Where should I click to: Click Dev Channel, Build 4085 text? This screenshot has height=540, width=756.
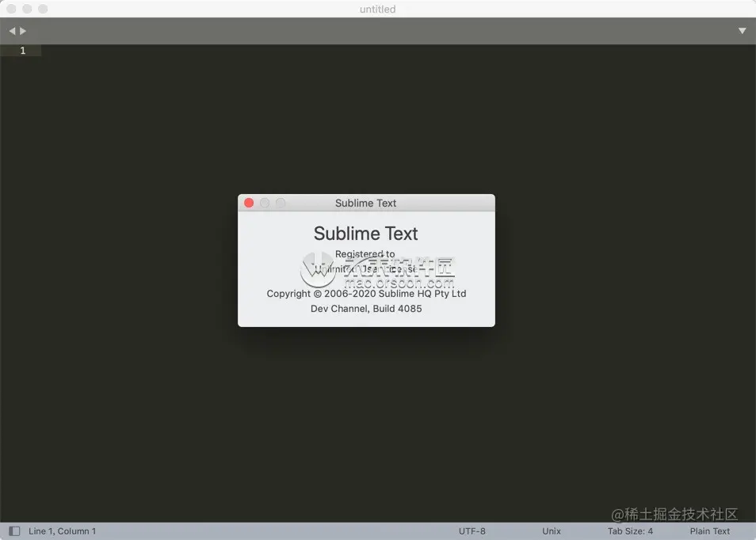tap(366, 308)
